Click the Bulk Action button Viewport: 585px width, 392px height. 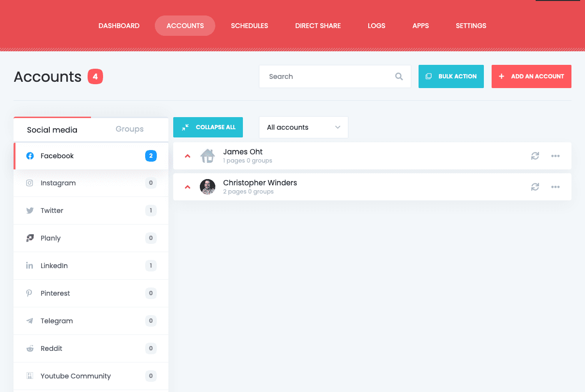(451, 76)
